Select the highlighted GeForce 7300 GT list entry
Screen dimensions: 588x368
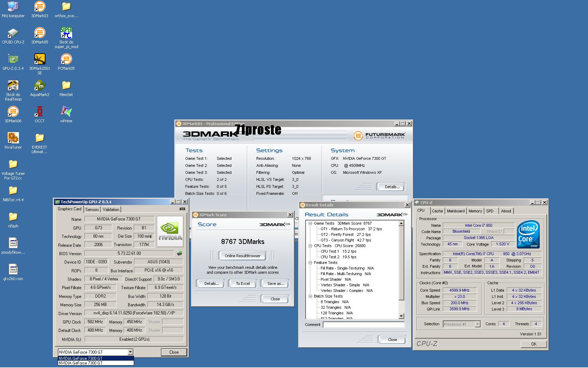pos(96,359)
